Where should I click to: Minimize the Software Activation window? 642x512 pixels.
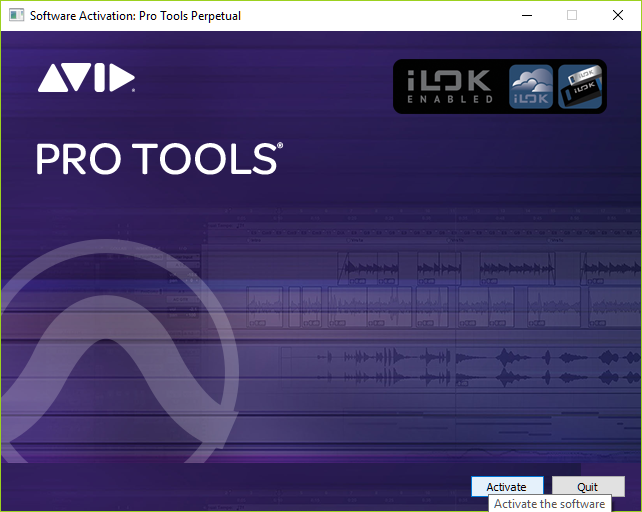pos(526,15)
